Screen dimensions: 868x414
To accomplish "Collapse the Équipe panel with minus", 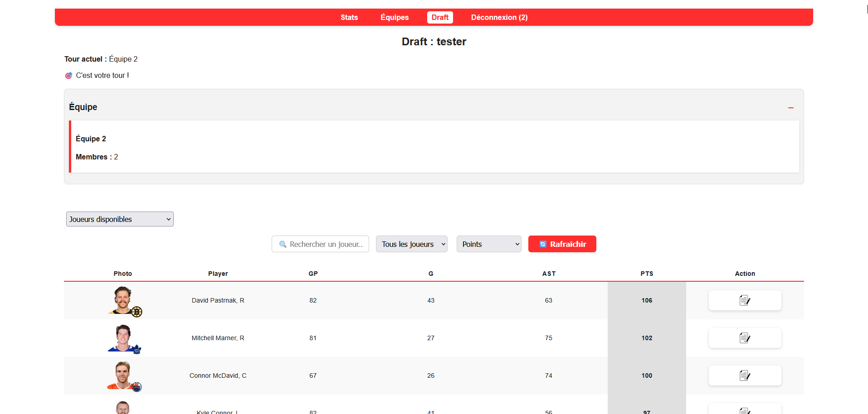I will 790,108.
